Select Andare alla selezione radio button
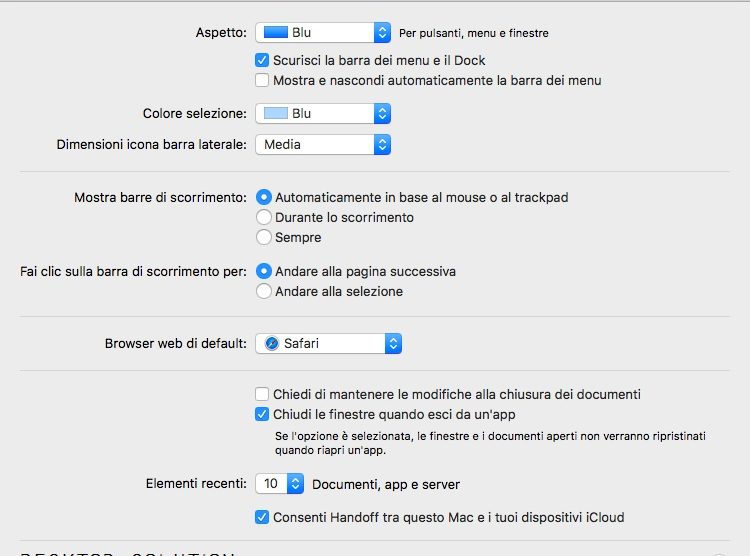 (x=264, y=291)
